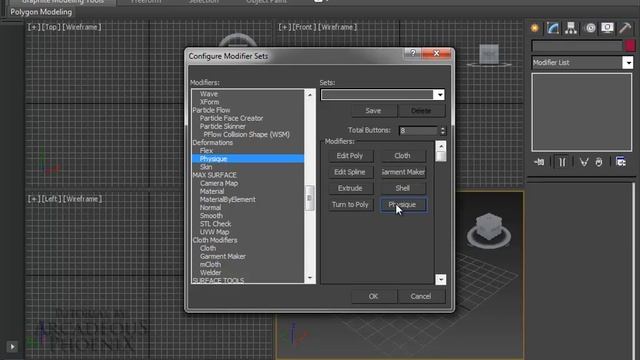Open the Modify command panel tab
Viewport: 640px width, 360px height.
click(x=553, y=28)
